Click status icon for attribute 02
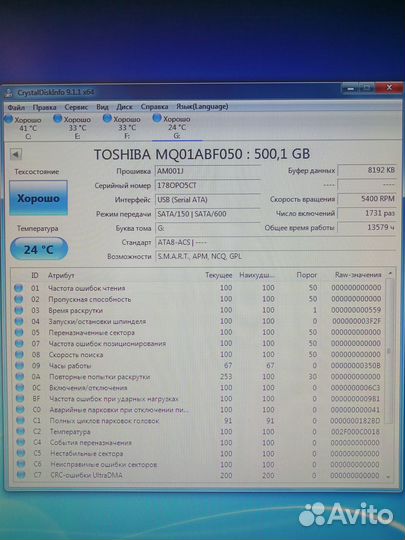 coord(19,299)
